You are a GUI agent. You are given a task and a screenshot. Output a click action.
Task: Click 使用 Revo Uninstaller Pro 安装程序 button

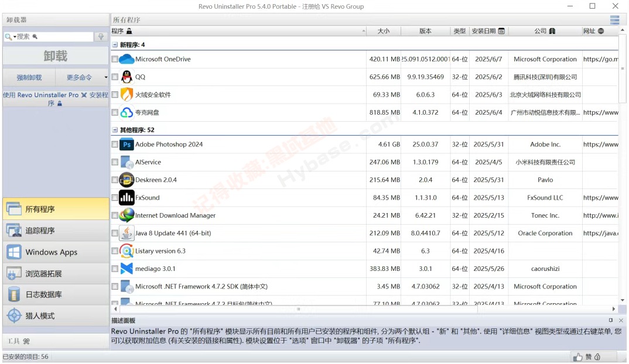coord(56,99)
